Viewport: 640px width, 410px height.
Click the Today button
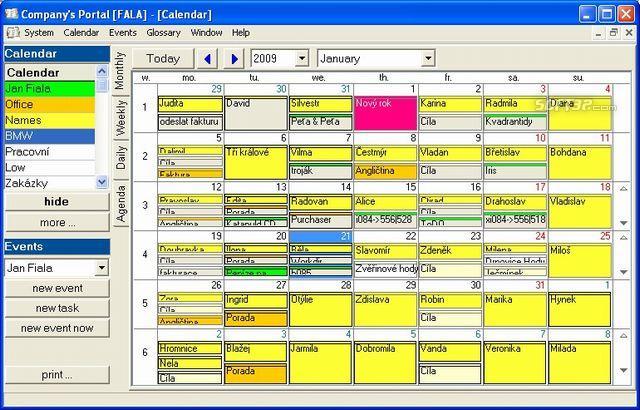coord(163,59)
